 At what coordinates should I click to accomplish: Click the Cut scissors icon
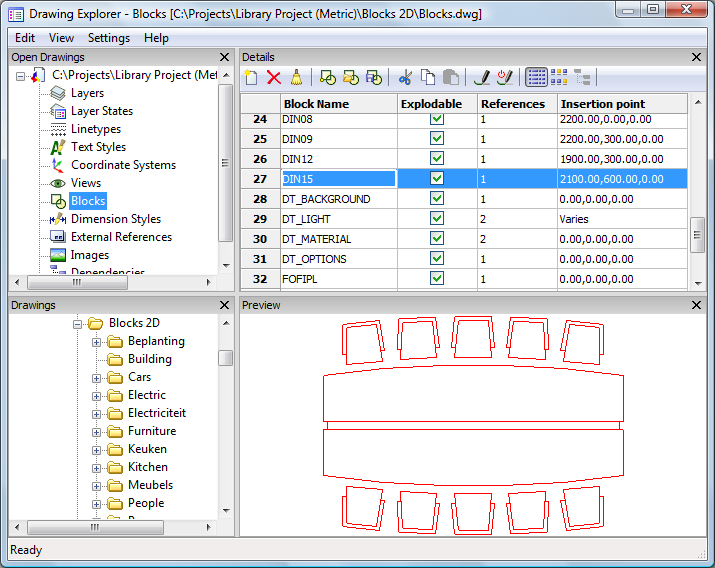[405, 77]
